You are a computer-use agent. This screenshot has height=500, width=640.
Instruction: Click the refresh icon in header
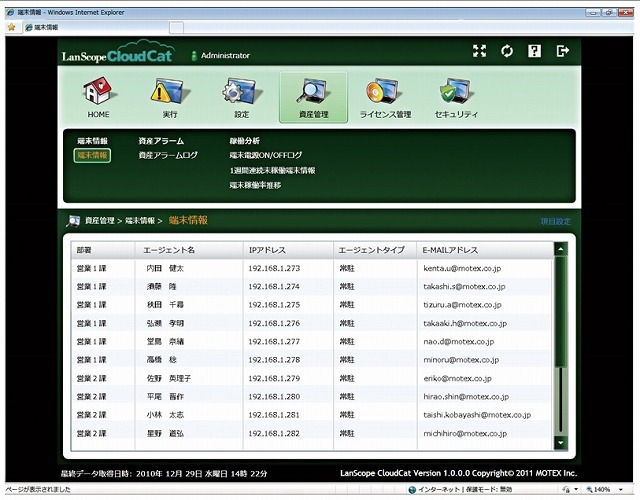pyautogui.click(x=507, y=51)
